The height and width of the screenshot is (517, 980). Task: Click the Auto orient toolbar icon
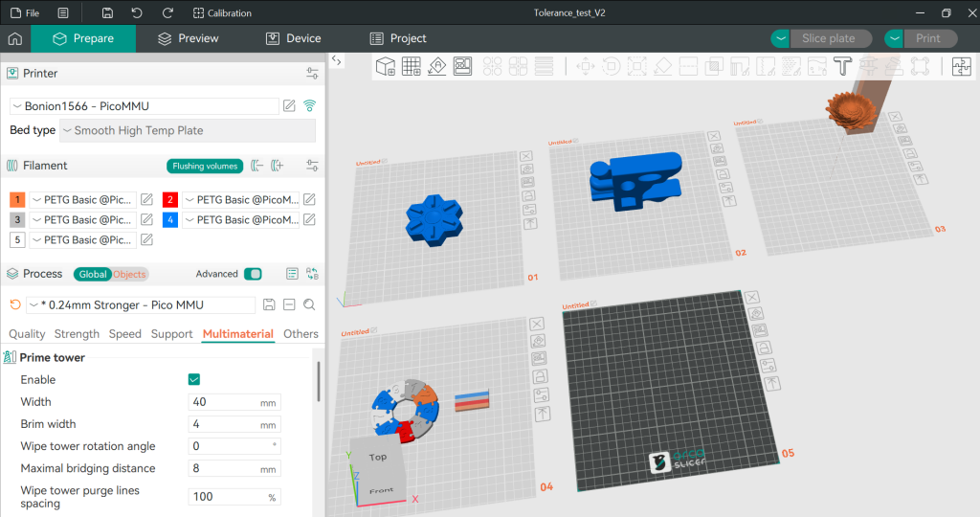pos(437,66)
